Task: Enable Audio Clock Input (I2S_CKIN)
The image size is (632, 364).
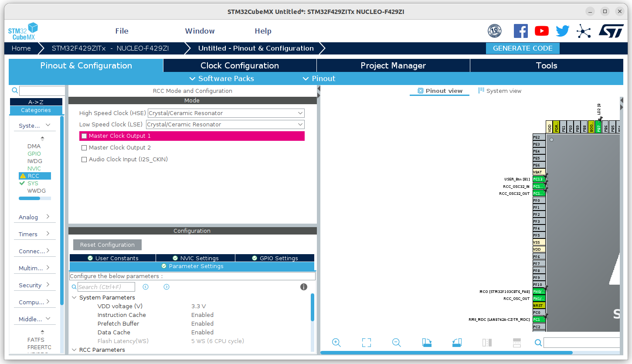Action: [84, 160]
